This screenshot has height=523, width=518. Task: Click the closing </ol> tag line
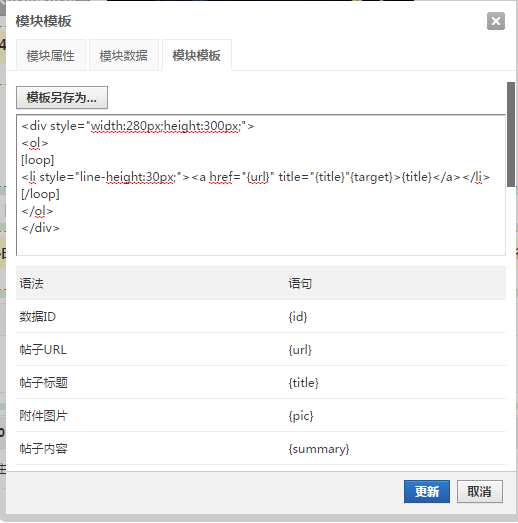[x=37, y=211]
